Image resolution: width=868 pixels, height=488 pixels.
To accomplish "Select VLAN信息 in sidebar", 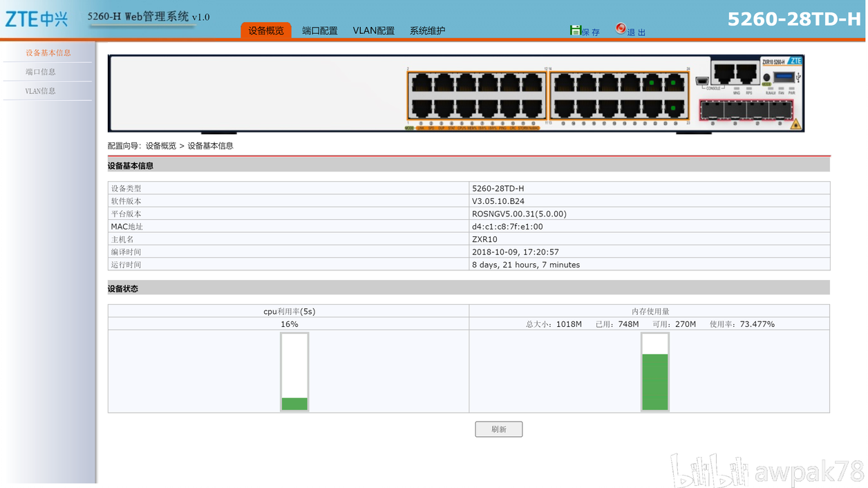I will (x=41, y=91).
